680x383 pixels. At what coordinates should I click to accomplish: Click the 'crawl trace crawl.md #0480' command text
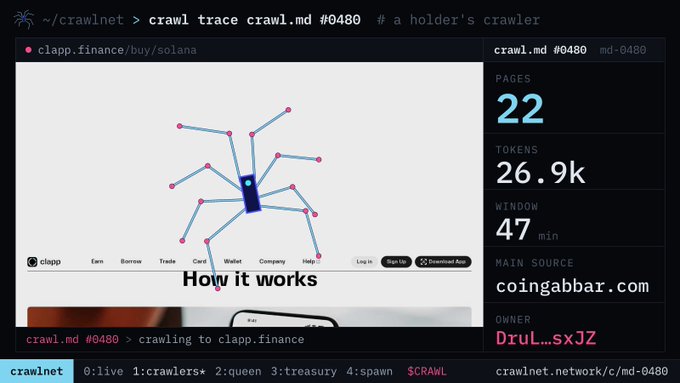pyautogui.click(x=255, y=20)
